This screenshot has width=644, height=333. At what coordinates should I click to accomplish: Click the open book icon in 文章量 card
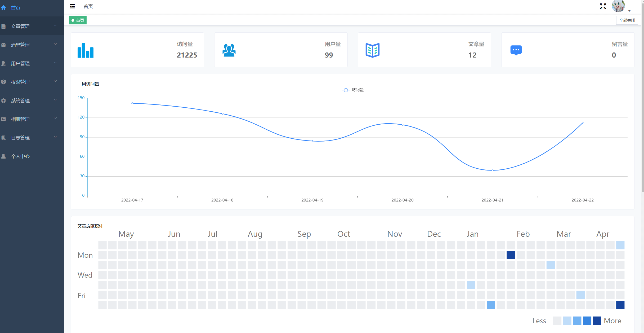click(373, 50)
